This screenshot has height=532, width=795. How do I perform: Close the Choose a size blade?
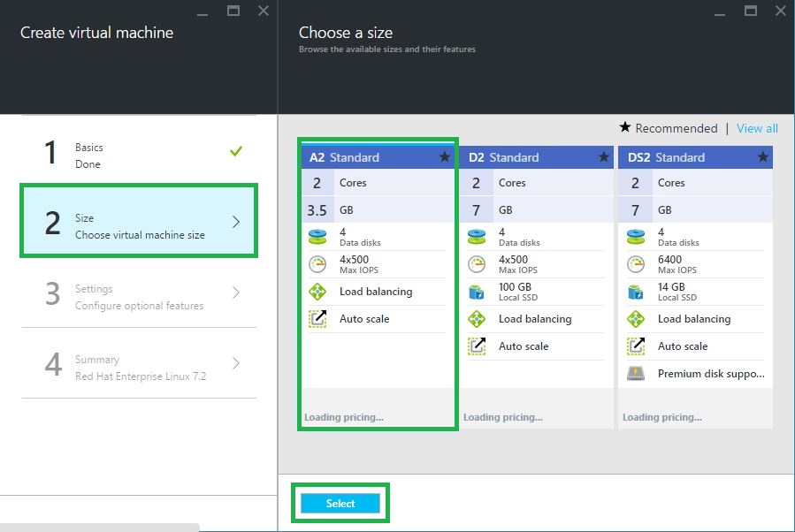coord(781,11)
